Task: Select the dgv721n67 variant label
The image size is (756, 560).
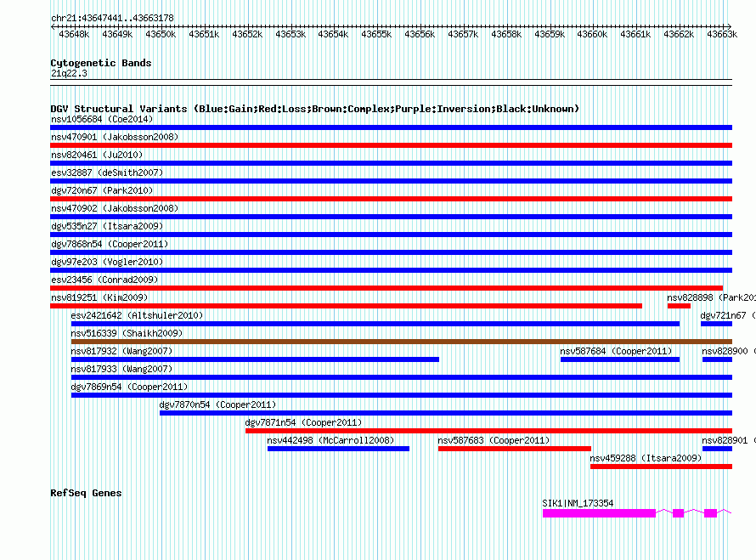Action: coord(728,315)
